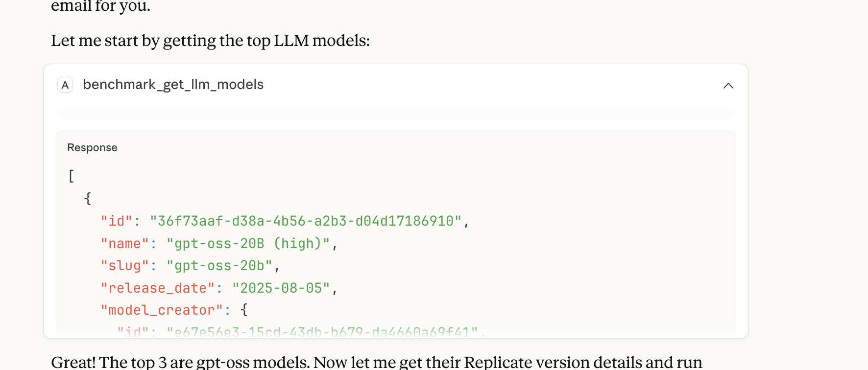Image resolution: width=868 pixels, height=370 pixels.
Task: Click the curly brace after "model_creator"
Action: [x=244, y=310]
